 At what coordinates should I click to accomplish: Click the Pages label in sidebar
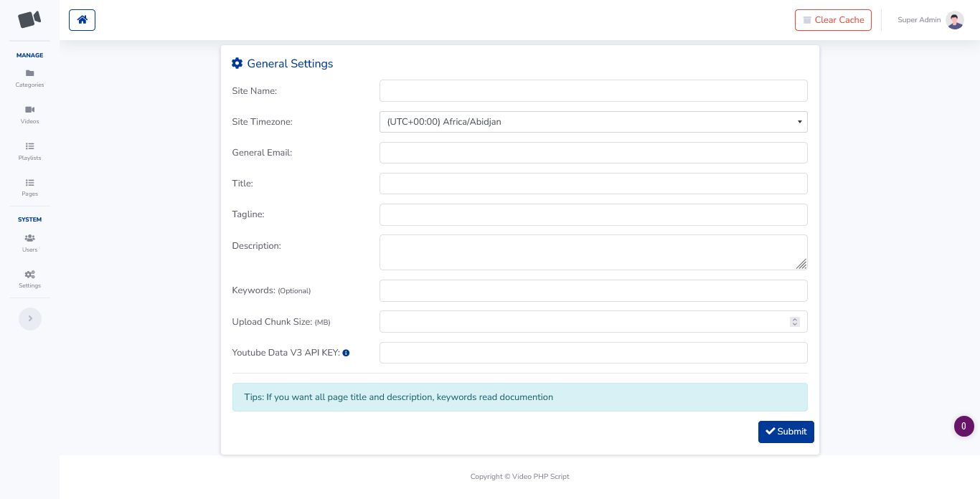29,194
